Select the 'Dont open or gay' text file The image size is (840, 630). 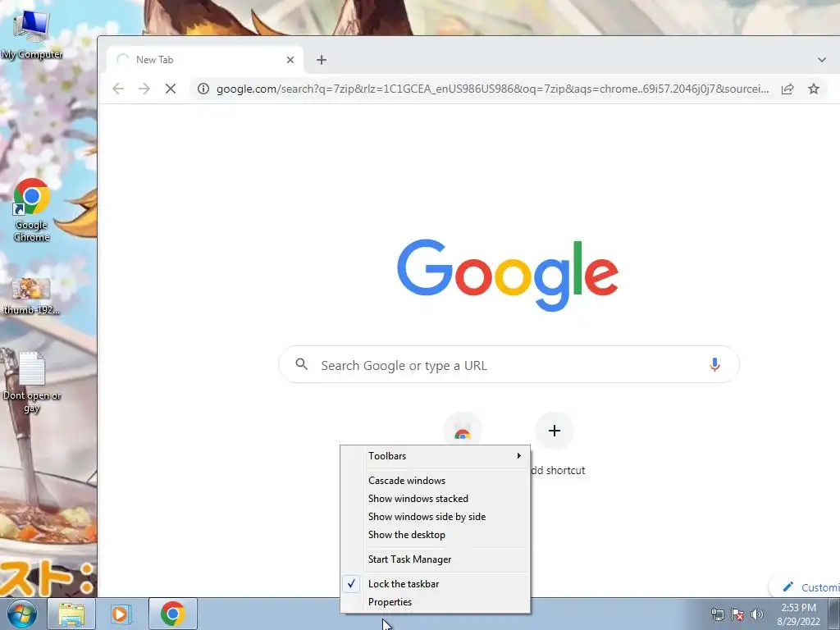(x=32, y=381)
